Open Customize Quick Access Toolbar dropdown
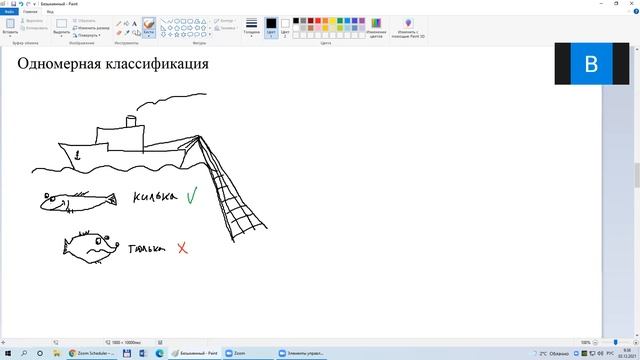The image size is (640, 360). click(35, 4)
